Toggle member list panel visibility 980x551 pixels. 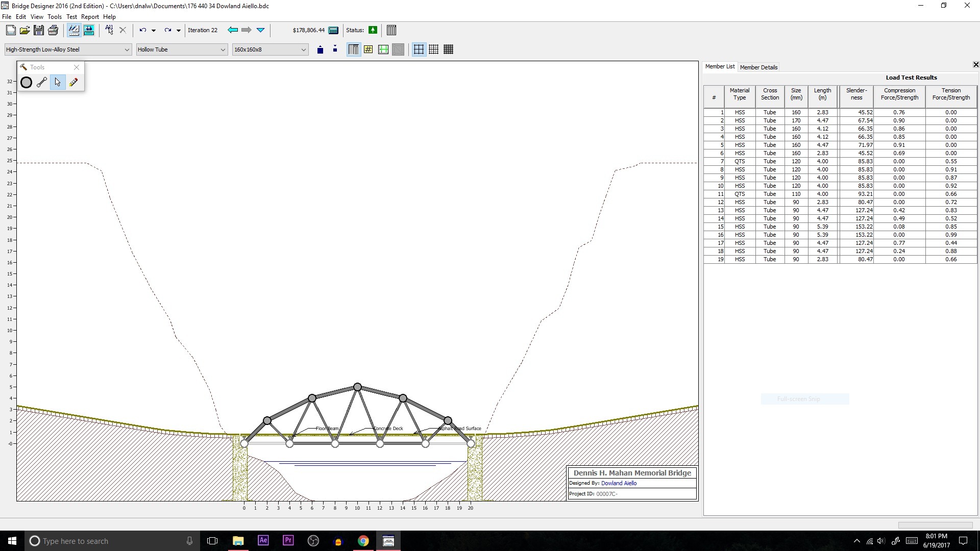point(353,49)
